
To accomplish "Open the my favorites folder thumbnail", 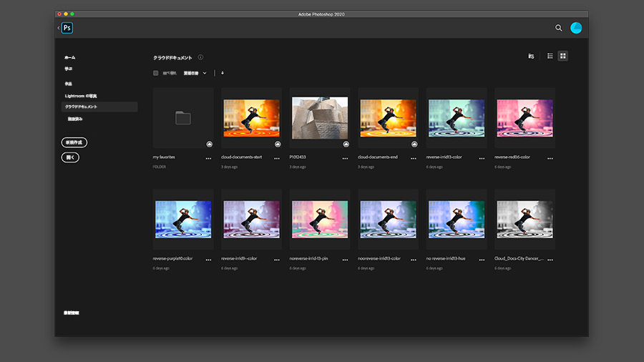I will (x=183, y=118).
